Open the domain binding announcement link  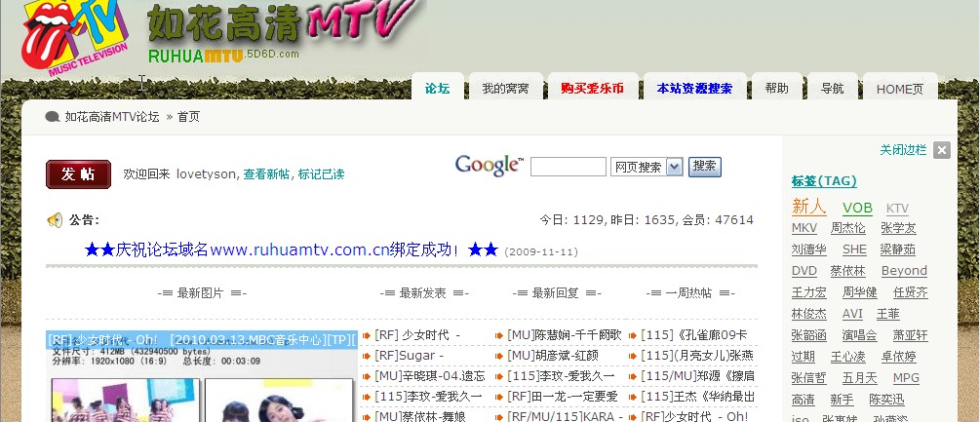(x=292, y=249)
